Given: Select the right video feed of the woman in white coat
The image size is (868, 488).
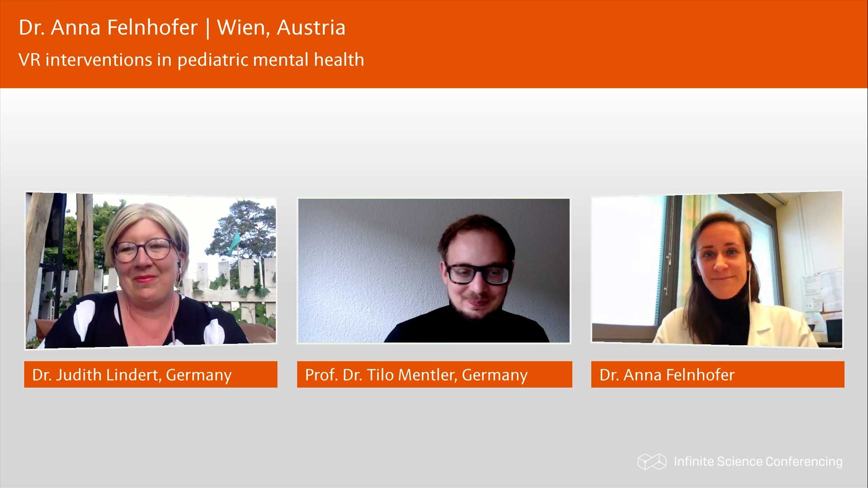Looking at the screenshot, I should pyautogui.click(x=717, y=270).
